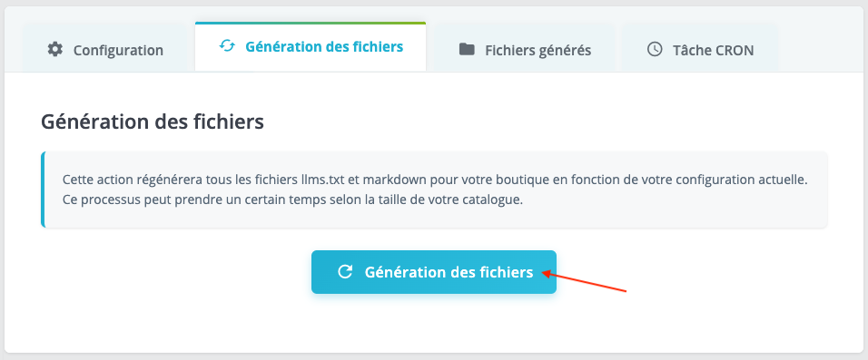Click the blue left border of info box
This screenshot has width=868, height=360.
pos(43,190)
